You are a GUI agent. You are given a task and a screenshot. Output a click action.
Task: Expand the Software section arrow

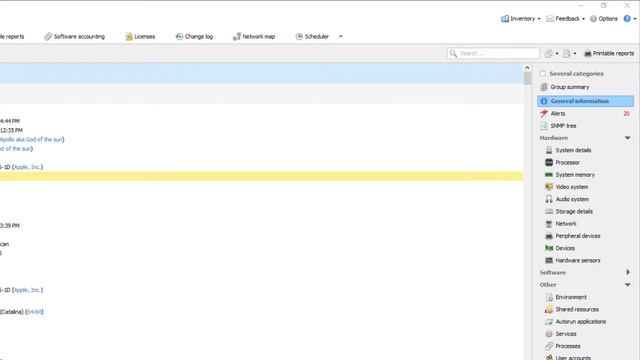628,272
